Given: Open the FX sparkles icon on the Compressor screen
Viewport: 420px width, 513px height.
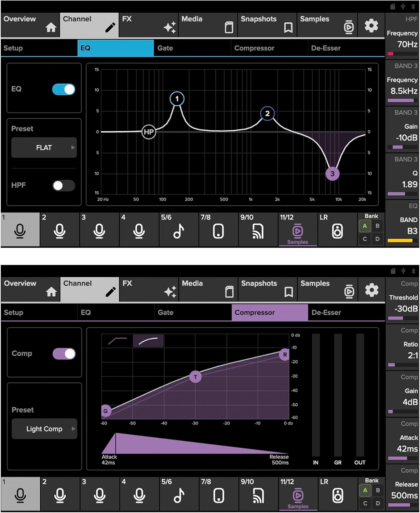Looking at the screenshot, I should pyautogui.click(x=170, y=292).
